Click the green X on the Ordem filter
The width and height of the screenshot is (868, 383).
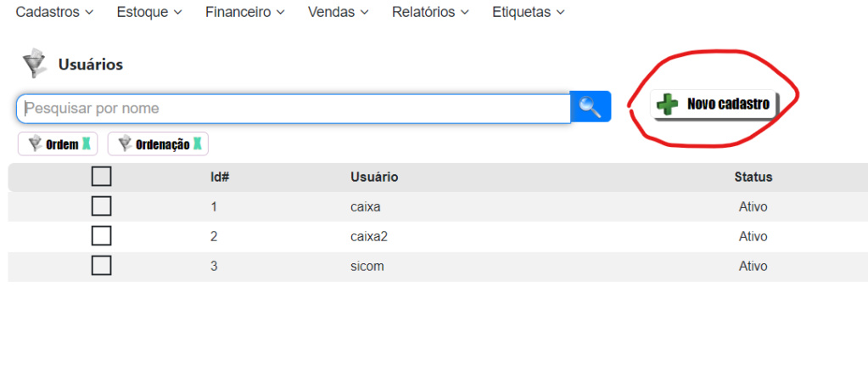(x=86, y=144)
